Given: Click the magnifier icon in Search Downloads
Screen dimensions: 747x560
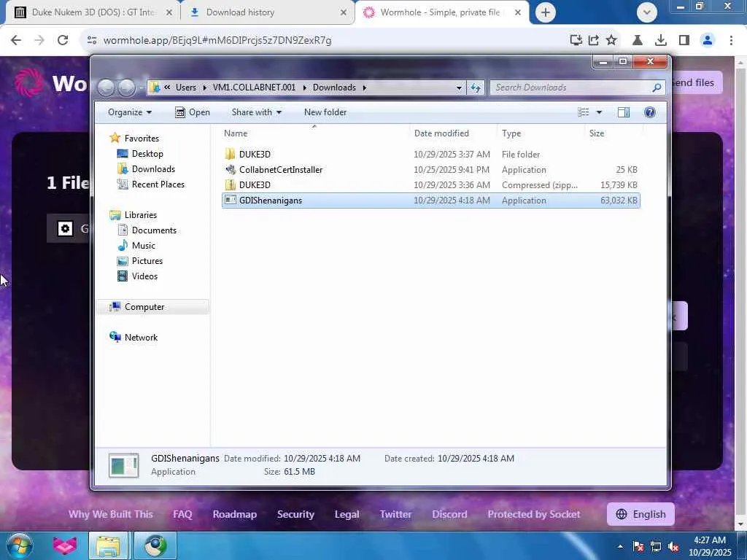Looking at the screenshot, I should coord(657,87).
